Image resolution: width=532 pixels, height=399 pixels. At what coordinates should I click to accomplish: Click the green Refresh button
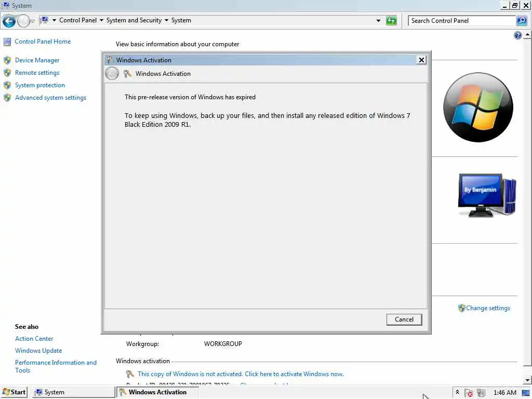click(391, 21)
